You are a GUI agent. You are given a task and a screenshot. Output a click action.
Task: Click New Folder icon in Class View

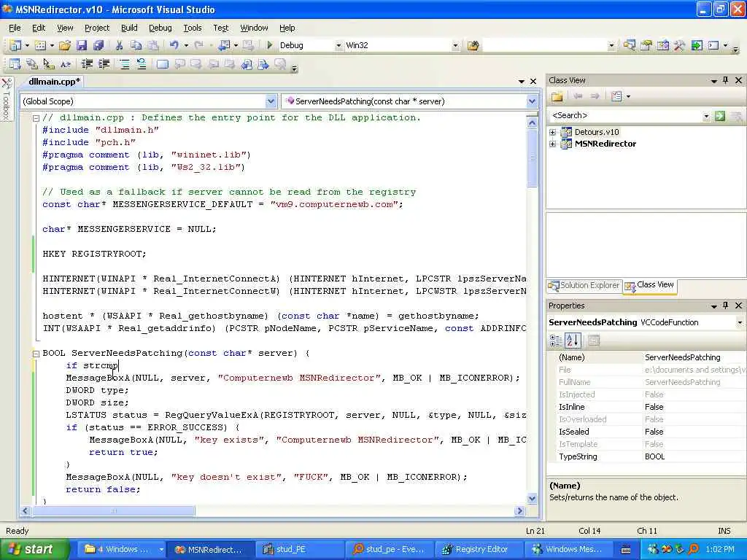tap(557, 97)
